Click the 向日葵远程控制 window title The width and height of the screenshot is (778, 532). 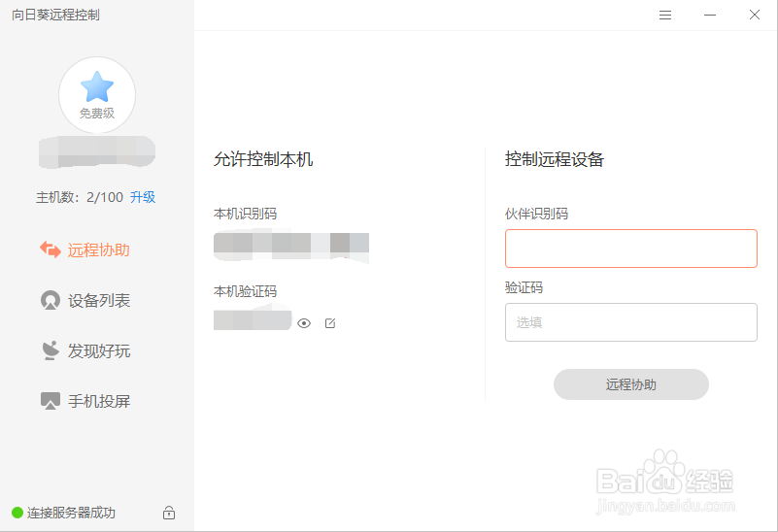[55, 15]
